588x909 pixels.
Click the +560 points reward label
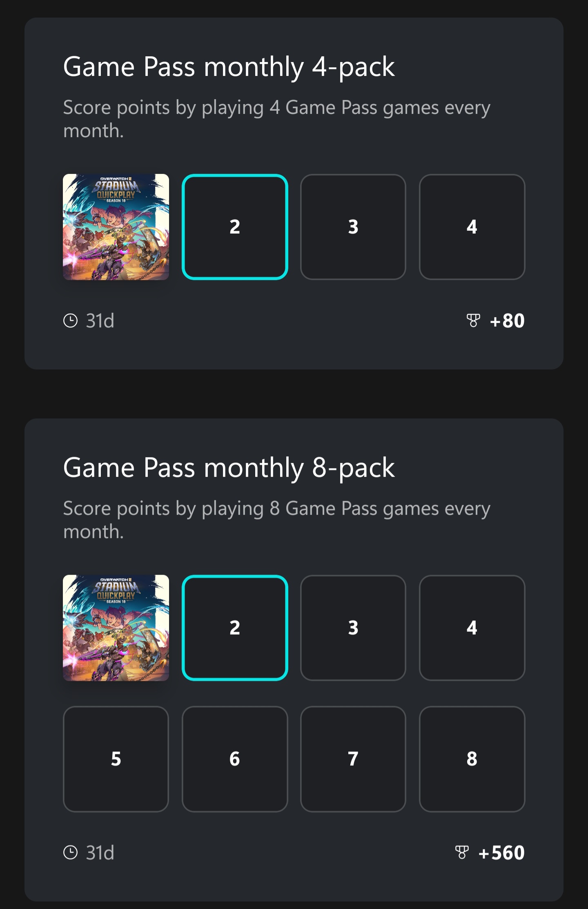pos(502,853)
